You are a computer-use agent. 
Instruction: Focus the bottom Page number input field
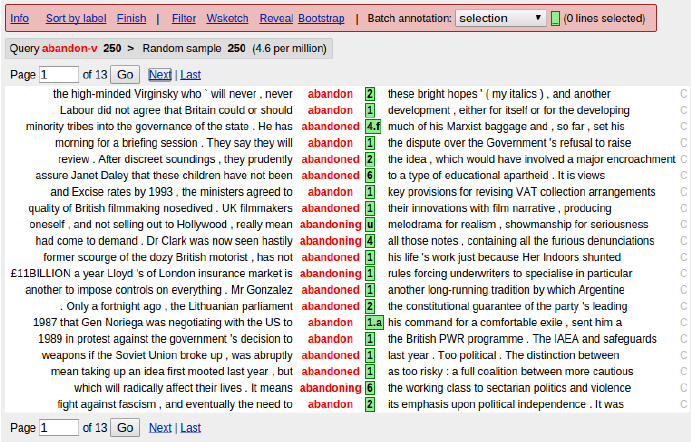pos(59,427)
